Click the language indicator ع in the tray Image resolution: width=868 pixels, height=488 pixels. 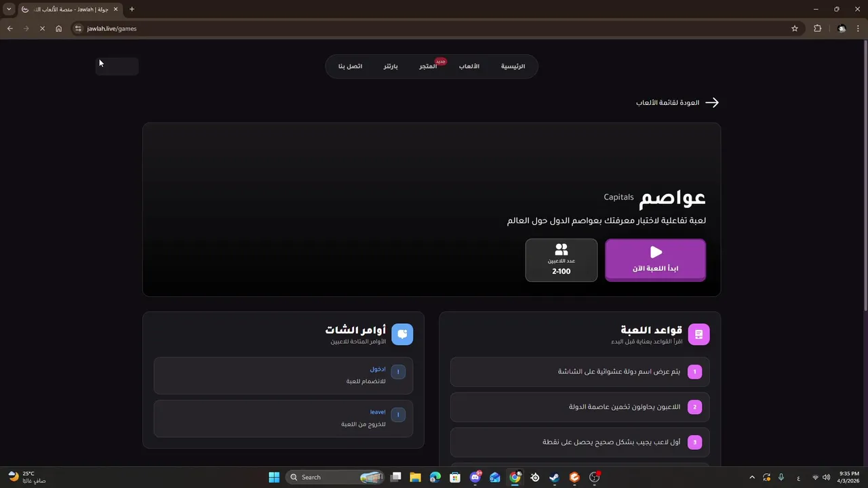coord(798,477)
